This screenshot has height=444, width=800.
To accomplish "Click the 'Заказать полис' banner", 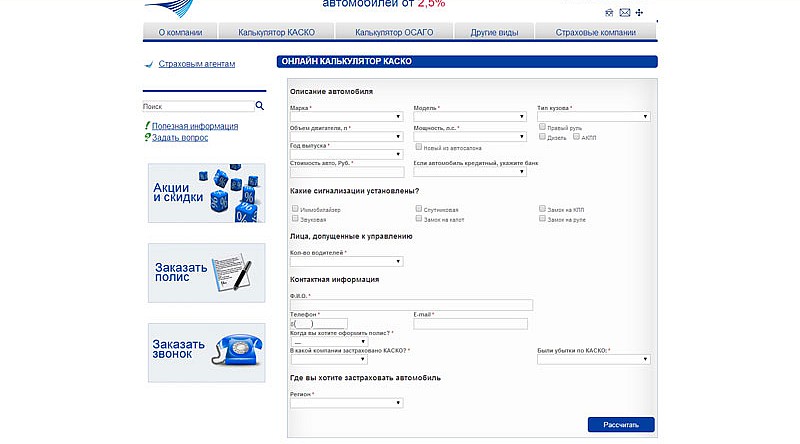I will tap(206, 272).
